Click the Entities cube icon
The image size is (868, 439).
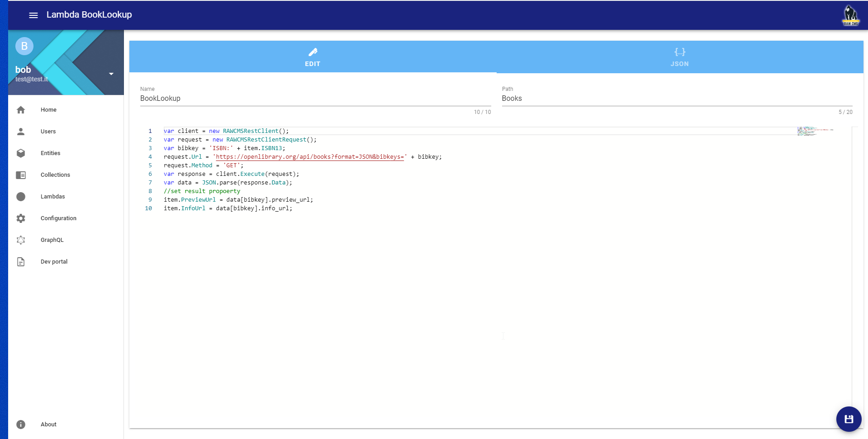point(21,153)
